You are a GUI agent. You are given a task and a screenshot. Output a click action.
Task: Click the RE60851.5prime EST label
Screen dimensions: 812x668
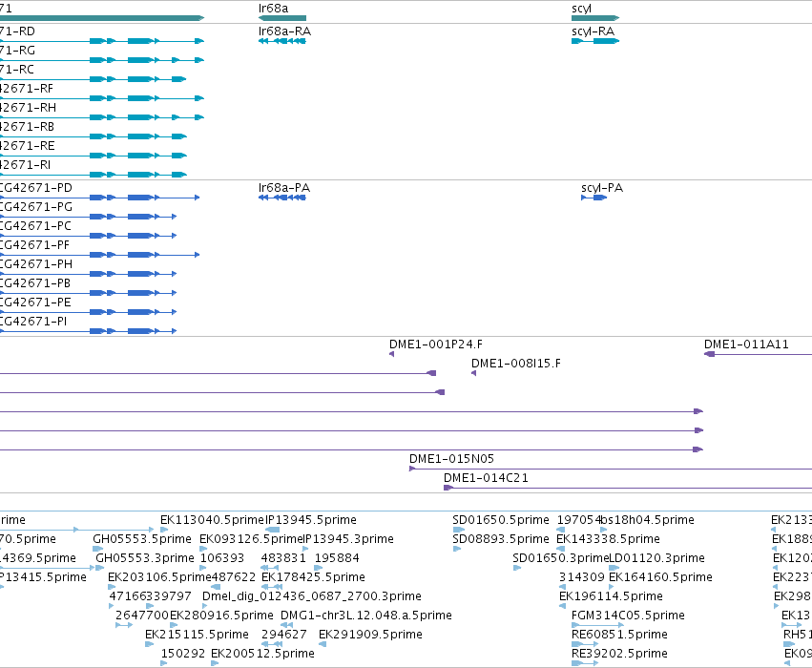click(x=619, y=635)
